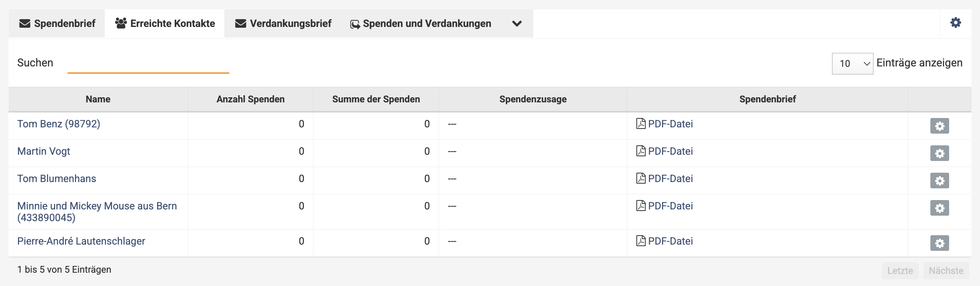Focus the Suchen search field
The height and width of the screenshot is (286, 980).
click(148, 63)
